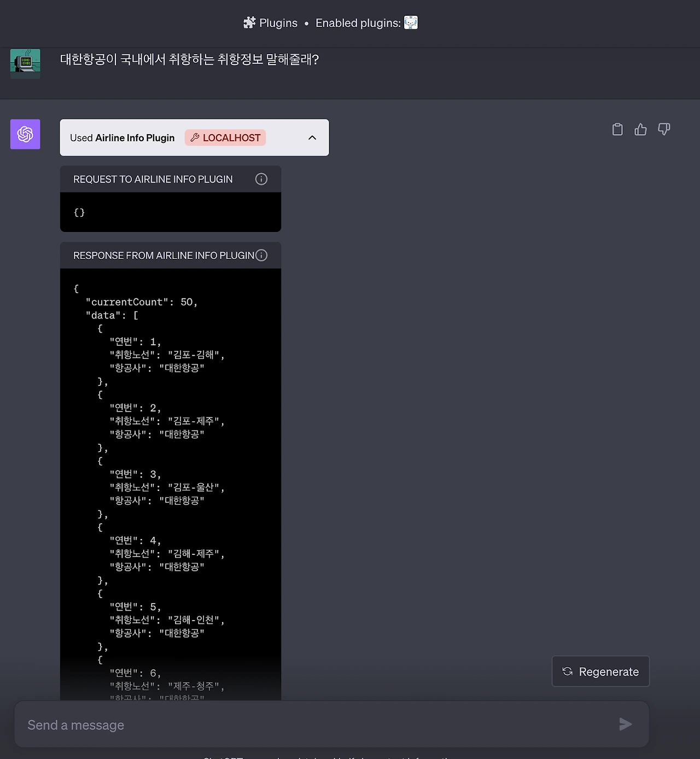Click the 김해-인천 route value
The height and width of the screenshot is (759, 700).
tap(194, 620)
